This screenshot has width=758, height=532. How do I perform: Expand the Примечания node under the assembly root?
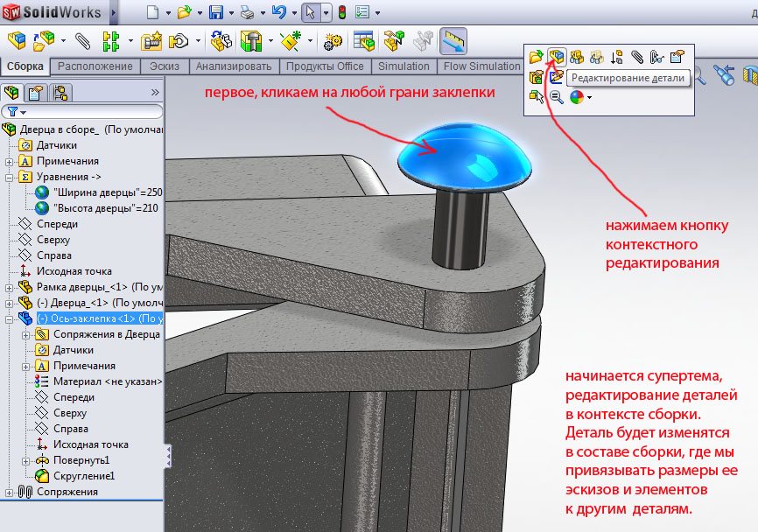(x=9, y=161)
